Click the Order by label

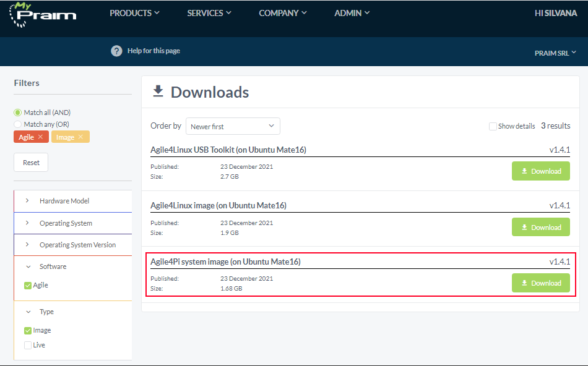click(166, 126)
